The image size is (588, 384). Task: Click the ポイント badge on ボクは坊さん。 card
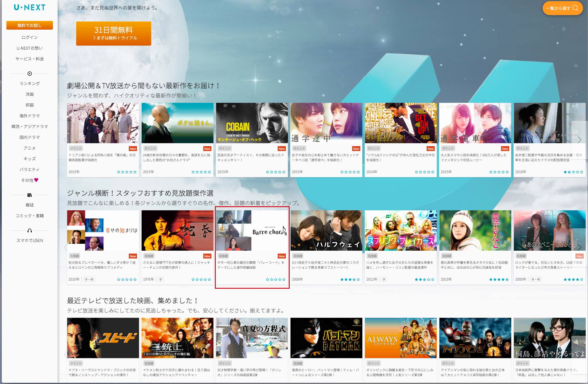tap(150, 148)
